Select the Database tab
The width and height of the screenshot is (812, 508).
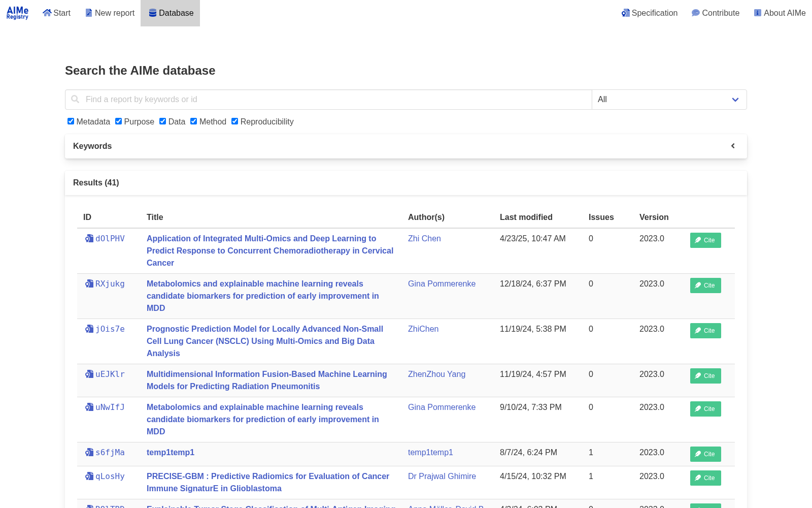pyautogui.click(x=171, y=13)
